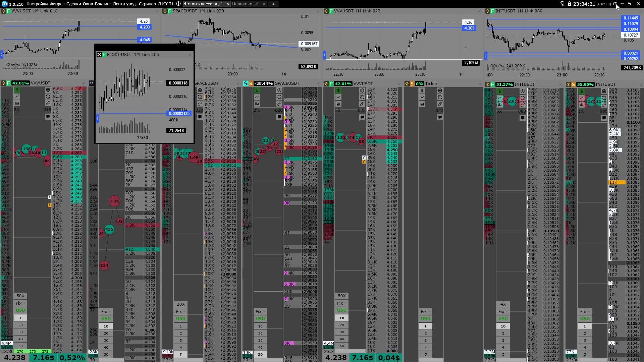
Task: Switch to the Неликики tab
Action: (x=242, y=4)
